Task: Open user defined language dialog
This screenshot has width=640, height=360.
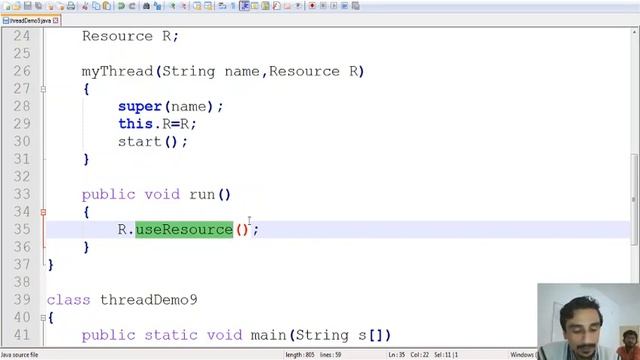Action: (255, 6)
